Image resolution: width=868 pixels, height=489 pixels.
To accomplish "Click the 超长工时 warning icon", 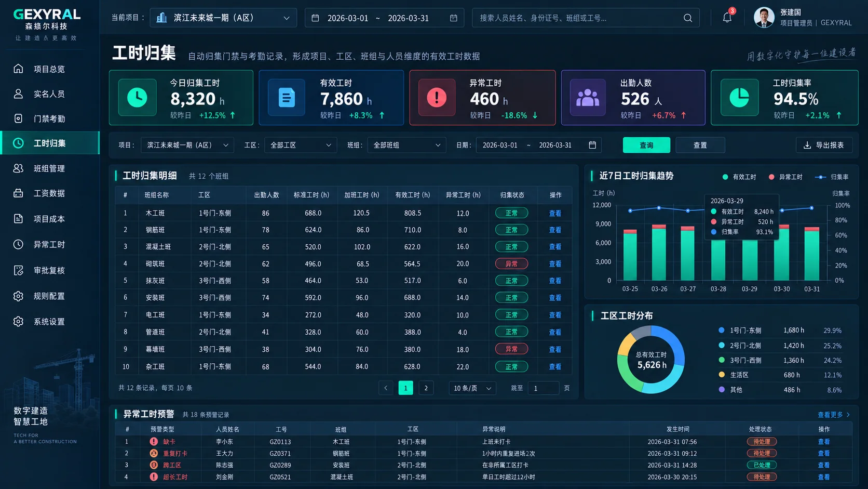I will pyautogui.click(x=154, y=477).
